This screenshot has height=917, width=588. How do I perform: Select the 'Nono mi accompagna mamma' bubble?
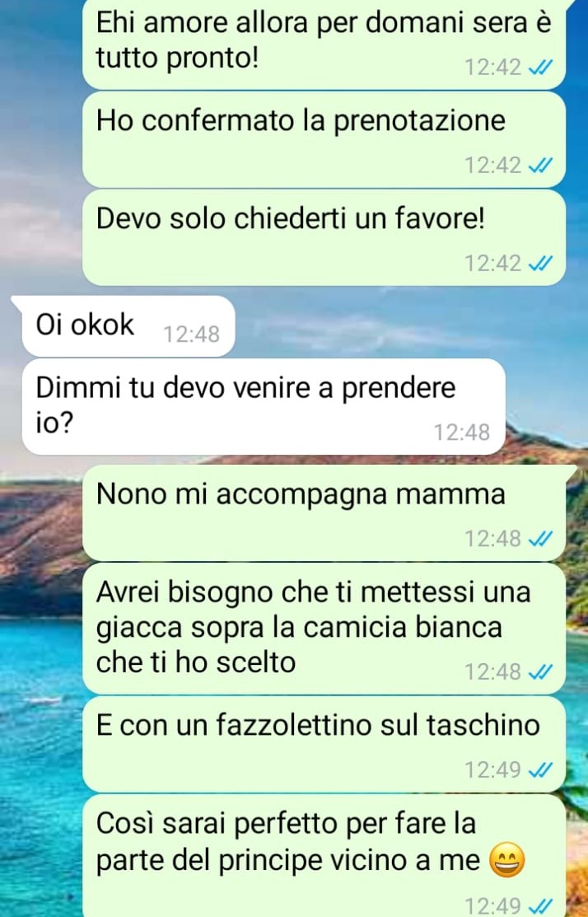pos(324,513)
